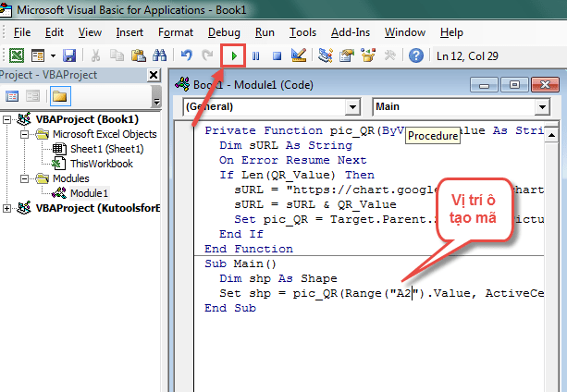Screen dimensions: 567x392
Task: Open the Insert menu
Action: pos(129,32)
